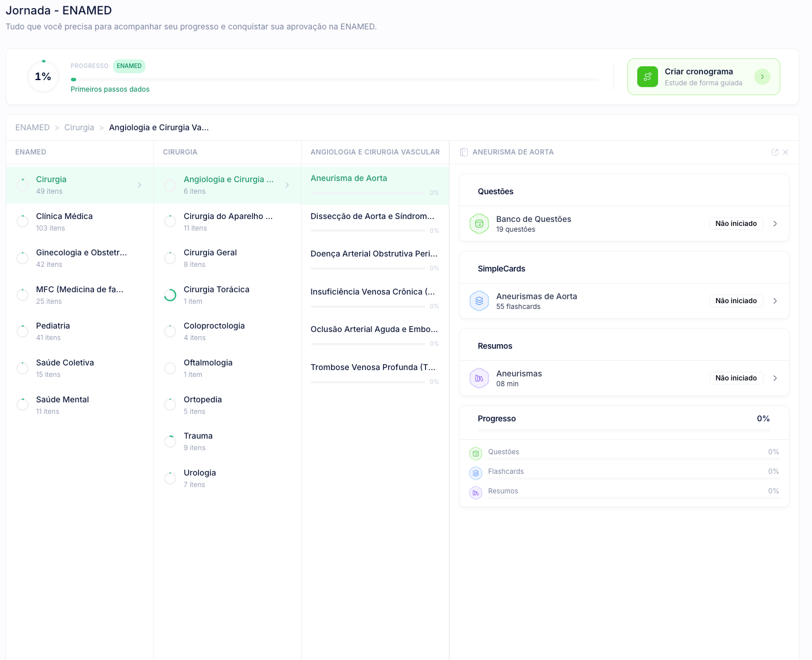Image resolution: width=812 pixels, height=660 pixels.
Task: Click the 1% circular progress indicator
Action: pos(43,77)
